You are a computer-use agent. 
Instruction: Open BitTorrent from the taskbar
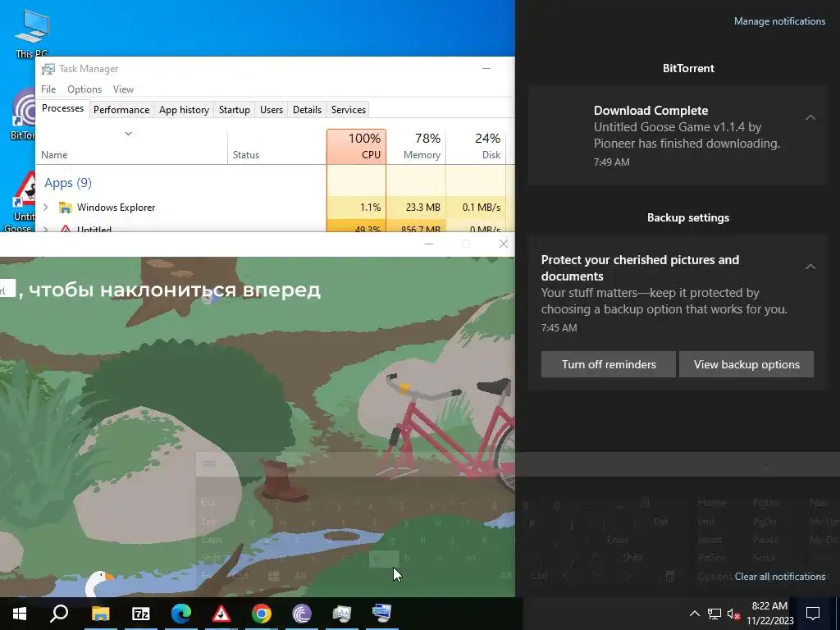(x=302, y=614)
